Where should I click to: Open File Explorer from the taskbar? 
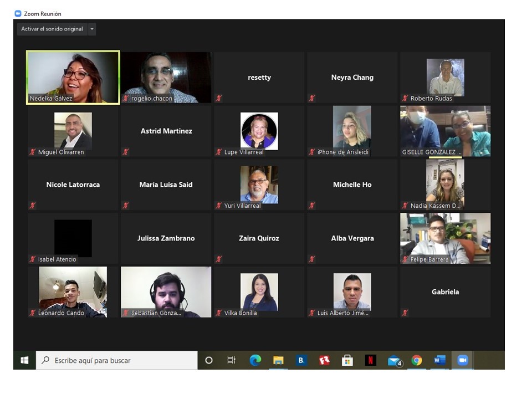(278, 360)
